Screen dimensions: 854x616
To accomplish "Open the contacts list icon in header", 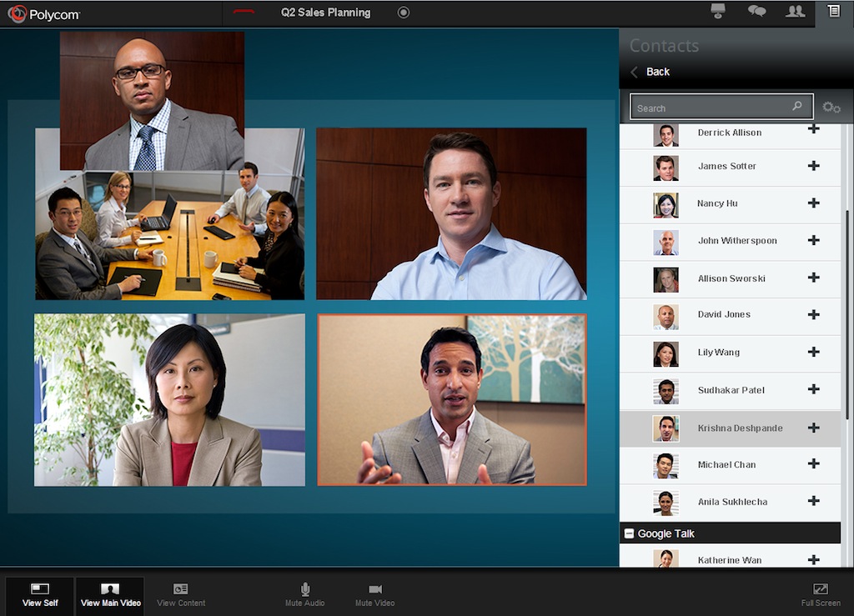I will 833,12.
